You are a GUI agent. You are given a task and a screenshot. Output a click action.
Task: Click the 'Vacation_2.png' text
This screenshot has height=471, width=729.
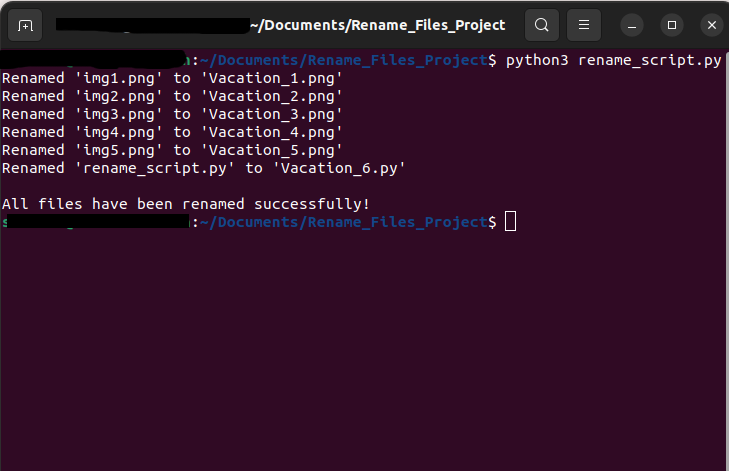272,96
